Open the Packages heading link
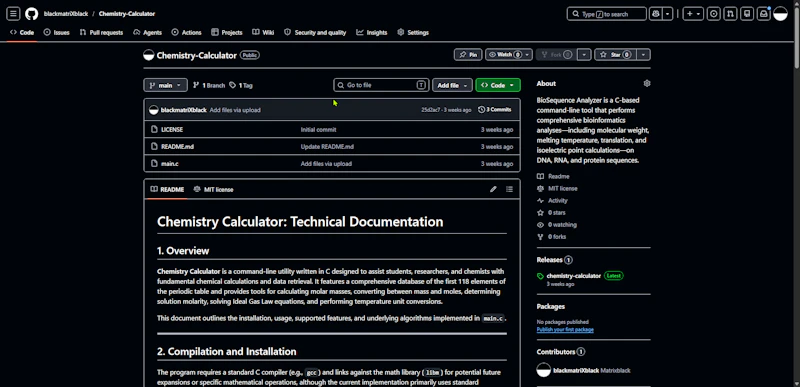The image size is (800, 387). coord(551,306)
